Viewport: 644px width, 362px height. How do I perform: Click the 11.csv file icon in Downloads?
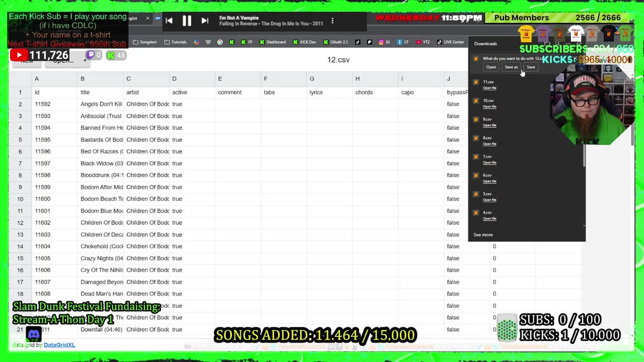476,82
